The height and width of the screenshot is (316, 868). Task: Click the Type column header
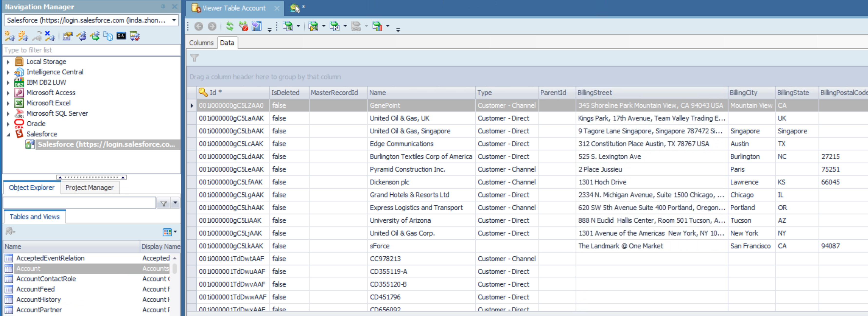click(x=507, y=92)
